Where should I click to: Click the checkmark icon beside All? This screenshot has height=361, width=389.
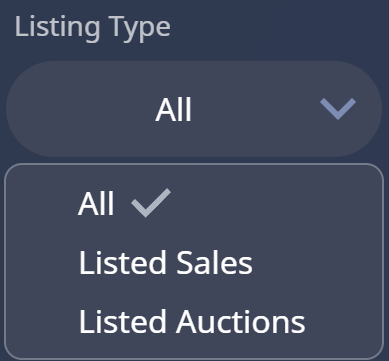coord(151,203)
